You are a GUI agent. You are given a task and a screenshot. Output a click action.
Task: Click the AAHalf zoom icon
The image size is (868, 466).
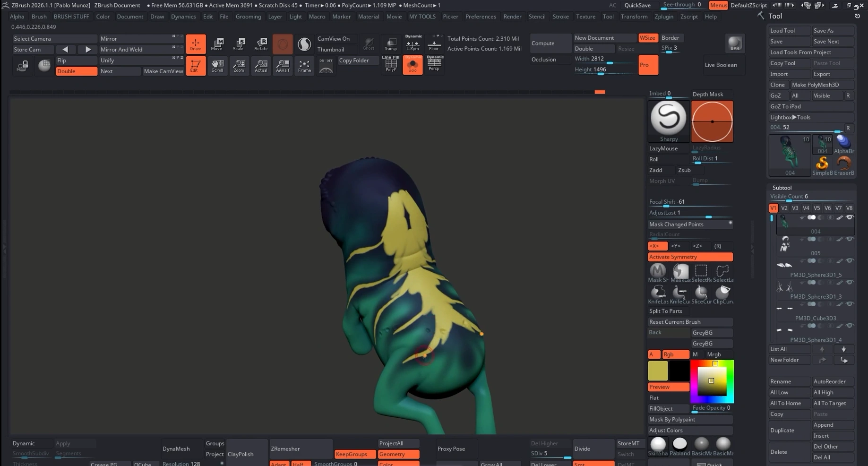coord(283,66)
